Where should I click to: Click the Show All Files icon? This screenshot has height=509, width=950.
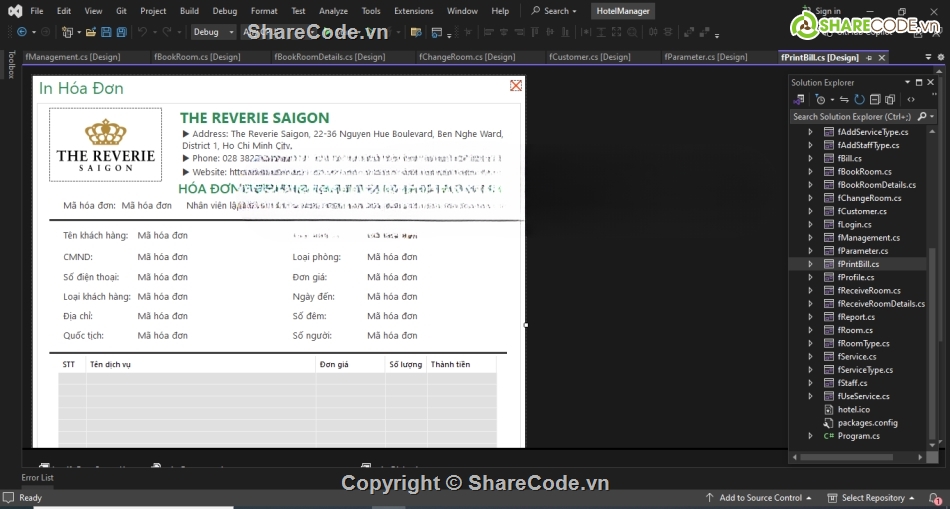click(890, 99)
